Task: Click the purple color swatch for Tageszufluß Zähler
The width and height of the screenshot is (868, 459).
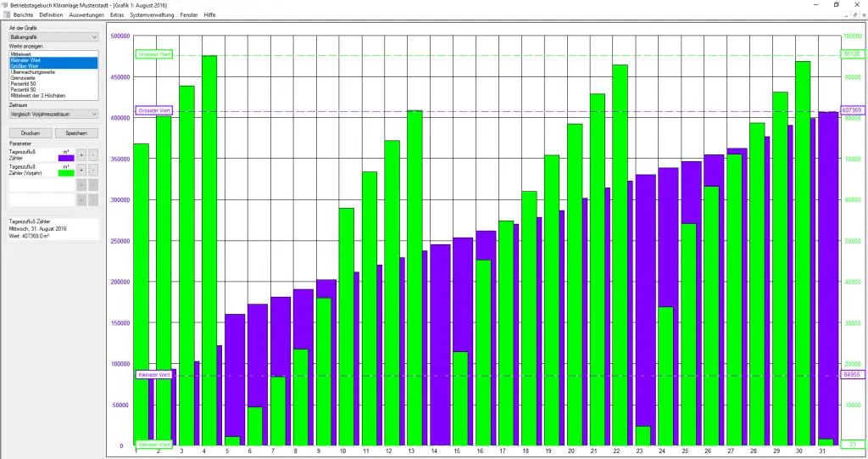Action: [66, 158]
